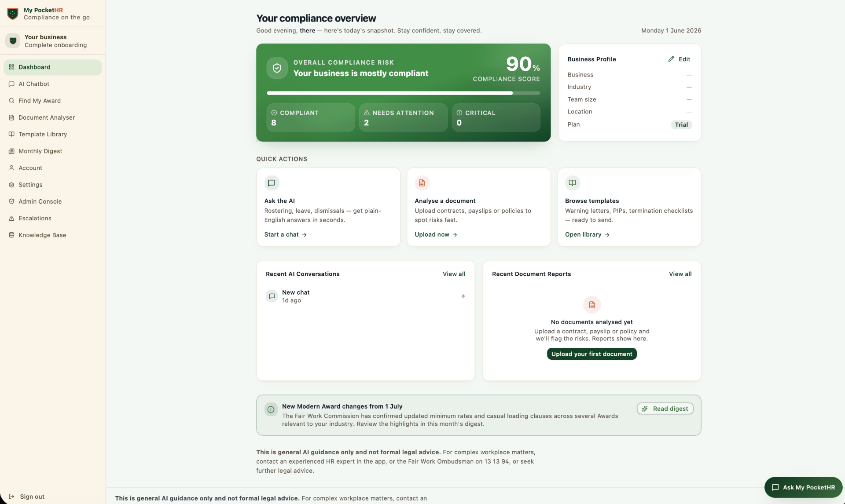View all recent document reports

[x=680, y=274]
